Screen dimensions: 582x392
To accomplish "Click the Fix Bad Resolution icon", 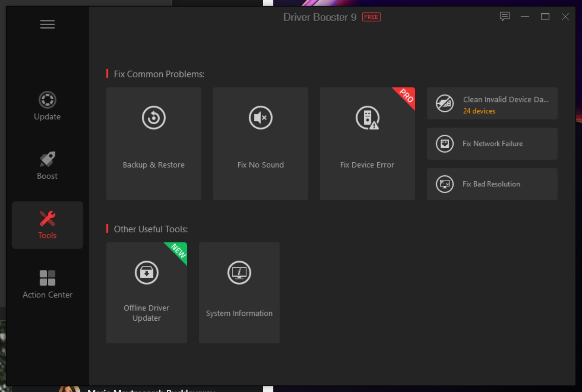I will [445, 184].
